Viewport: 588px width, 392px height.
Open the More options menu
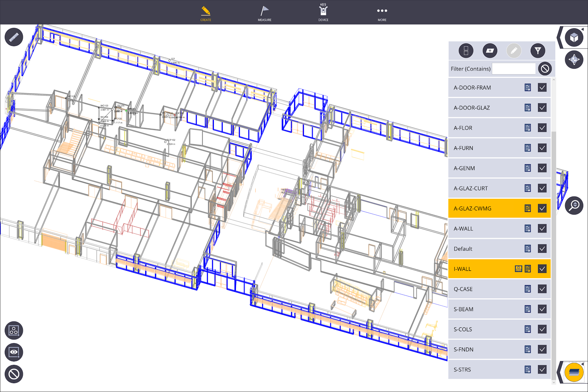382,13
